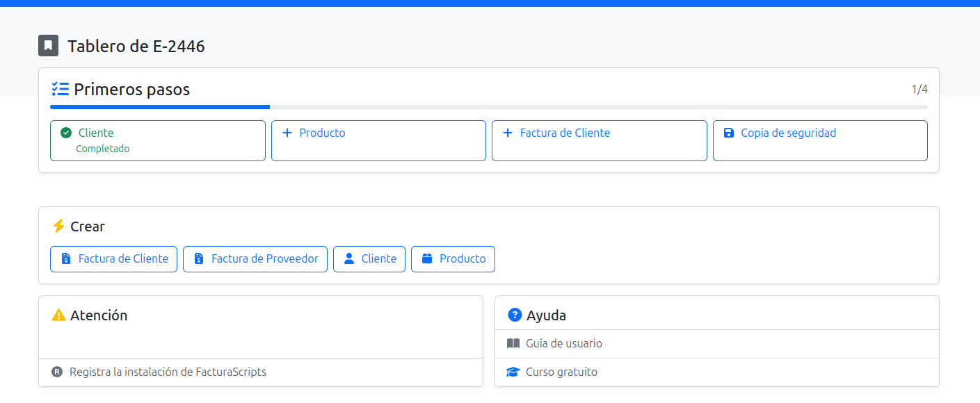Open the Producto first-steps card
Screen dimensions: 980x403
[x=378, y=140]
